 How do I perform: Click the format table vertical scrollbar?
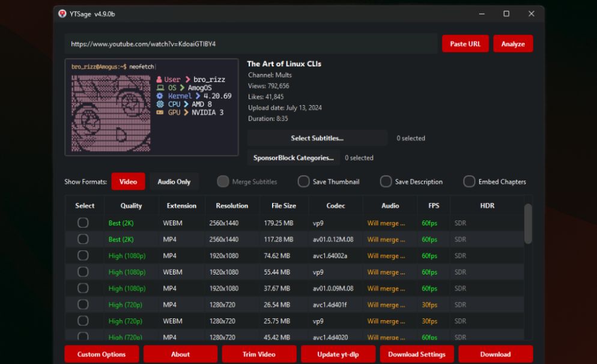click(x=528, y=223)
